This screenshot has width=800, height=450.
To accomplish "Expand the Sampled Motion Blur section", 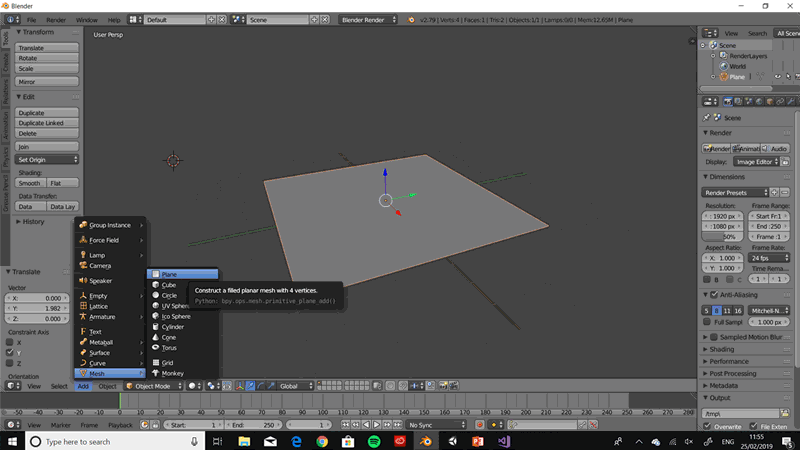I will pos(748,337).
